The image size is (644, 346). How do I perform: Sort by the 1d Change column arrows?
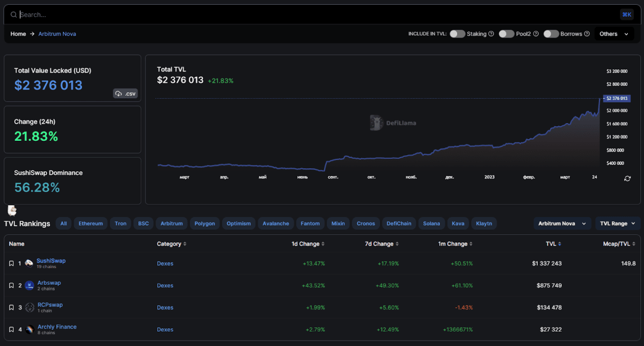coord(323,244)
